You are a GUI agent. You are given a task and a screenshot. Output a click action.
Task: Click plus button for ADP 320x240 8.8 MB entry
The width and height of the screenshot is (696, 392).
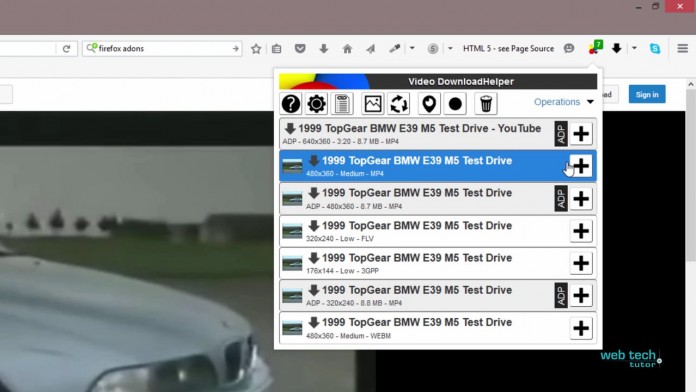tap(581, 296)
